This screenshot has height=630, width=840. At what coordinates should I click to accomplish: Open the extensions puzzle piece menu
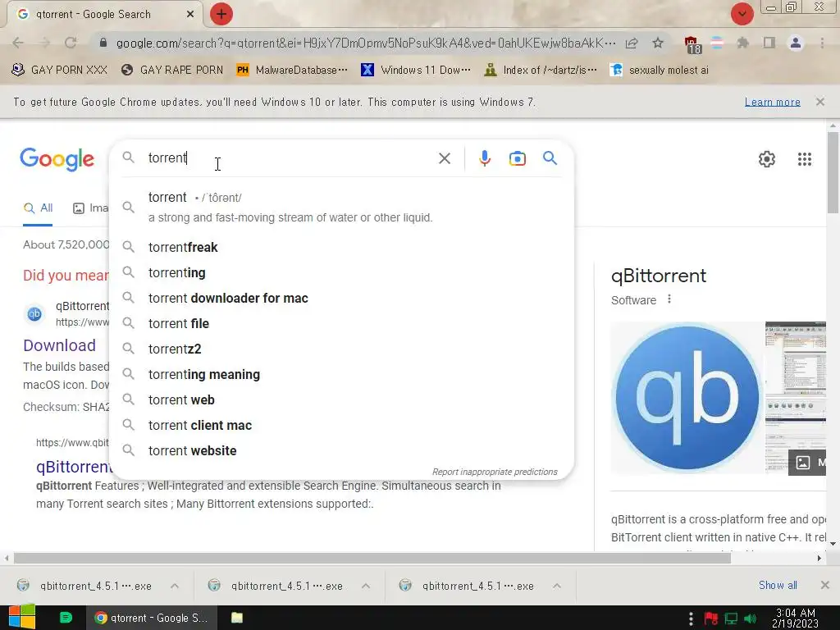742,43
